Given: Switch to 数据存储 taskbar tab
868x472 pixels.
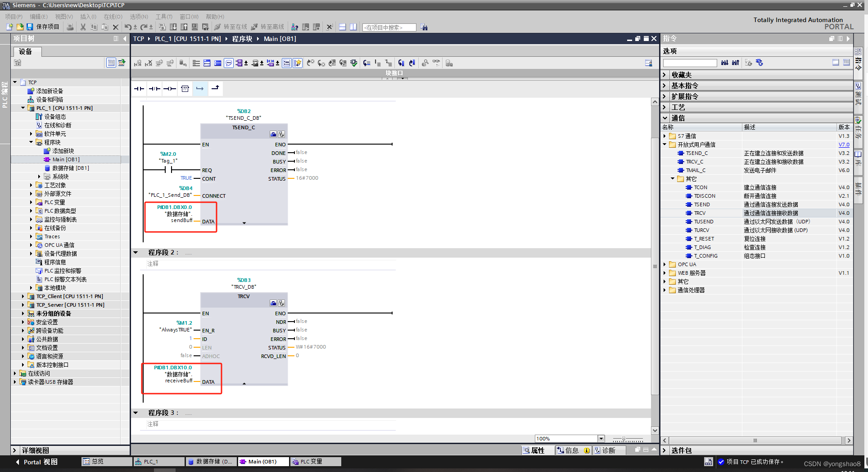Looking at the screenshot, I should click(x=210, y=462).
